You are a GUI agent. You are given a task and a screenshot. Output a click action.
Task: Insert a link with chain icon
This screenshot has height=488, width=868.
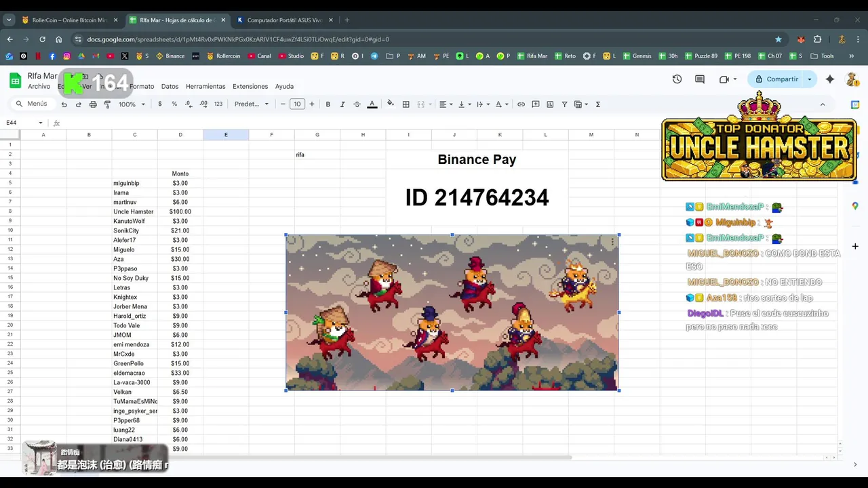pos(521,104)
